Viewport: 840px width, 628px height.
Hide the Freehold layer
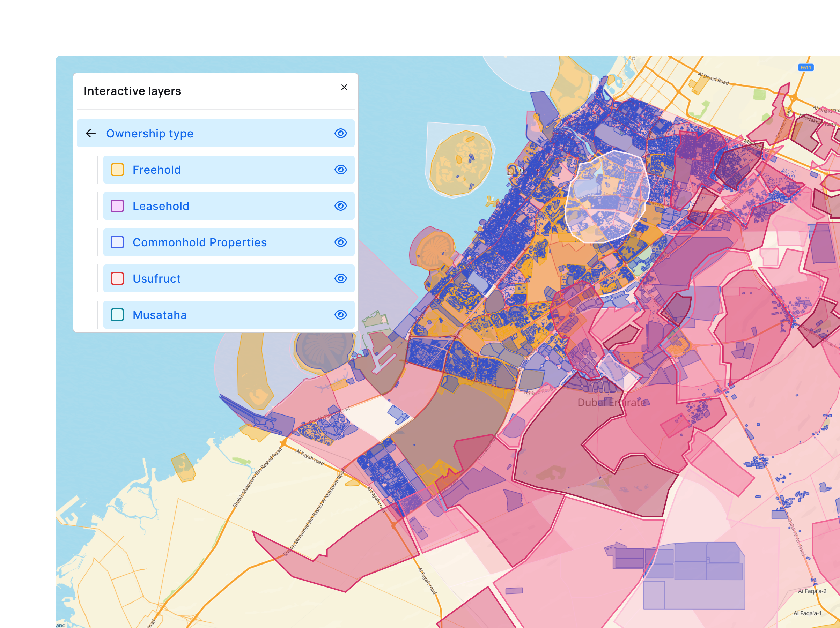[x=341, y=170]
